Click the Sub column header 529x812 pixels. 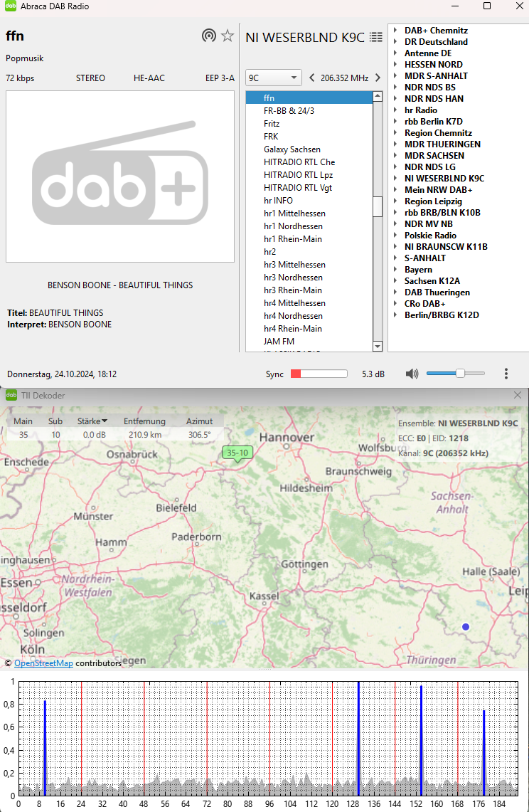pyautogui.click(x=55, y=421)
